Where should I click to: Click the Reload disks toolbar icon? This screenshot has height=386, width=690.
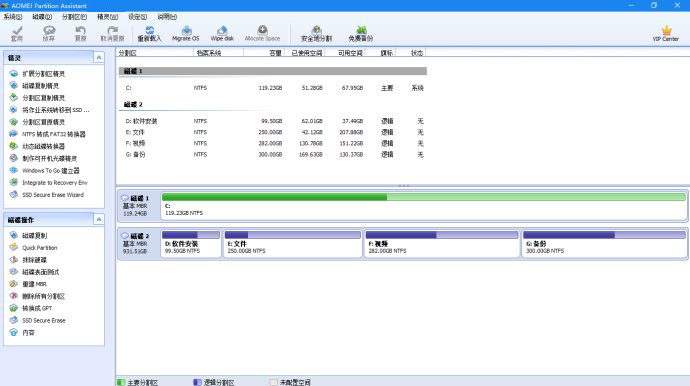(x=150, y=33)
